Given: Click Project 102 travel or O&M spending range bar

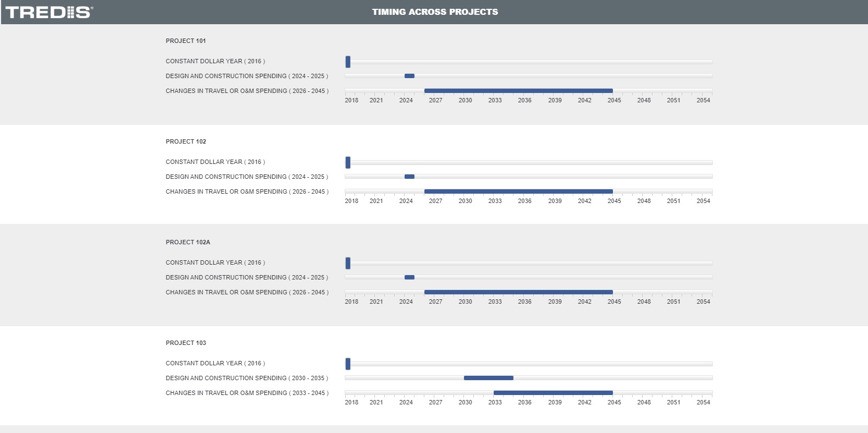Looking at the screenshot, I should (518, 191).
